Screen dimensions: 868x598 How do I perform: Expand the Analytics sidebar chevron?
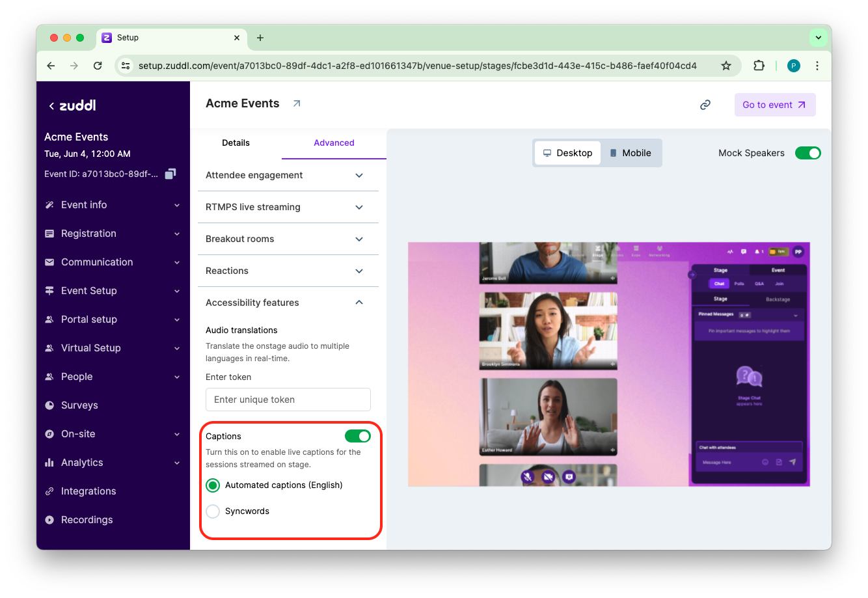point(177,463)
